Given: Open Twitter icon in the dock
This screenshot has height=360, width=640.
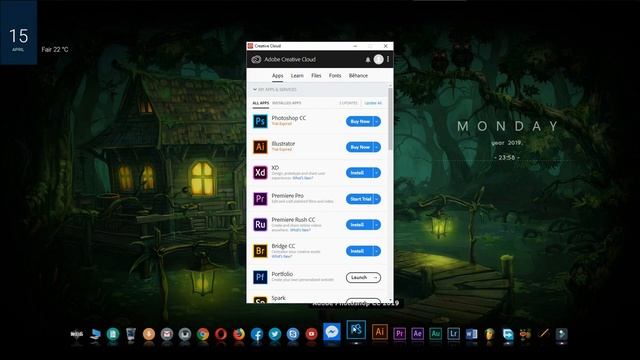Looking at the screenshot, I should coord(275,334).
